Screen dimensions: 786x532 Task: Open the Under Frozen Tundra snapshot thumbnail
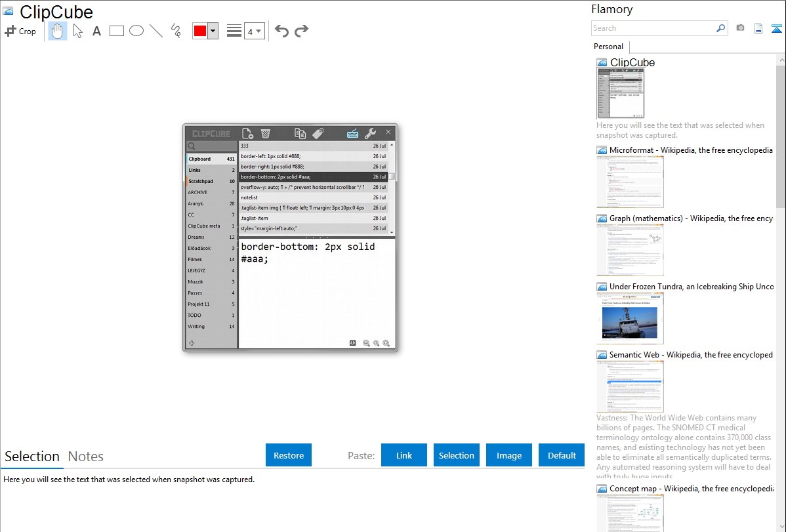click(630, 318)
